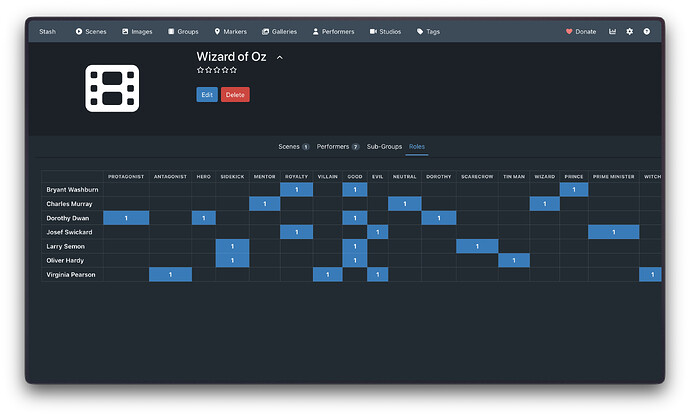690x416 pixels.
Task: Click Dorothy Dwan's Protagonist cell
Action: click(x=126, y=218)
